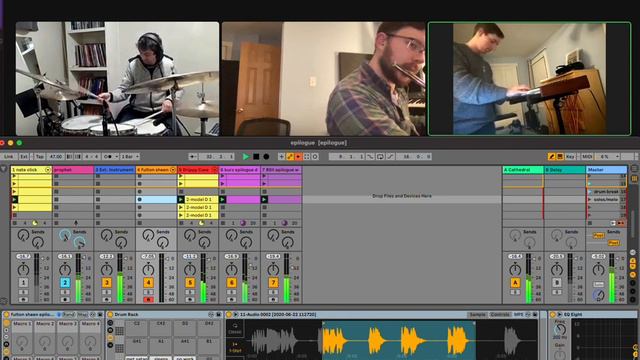
Task: Launch the first 2-model D 1 clip
Action: [181, 200]
